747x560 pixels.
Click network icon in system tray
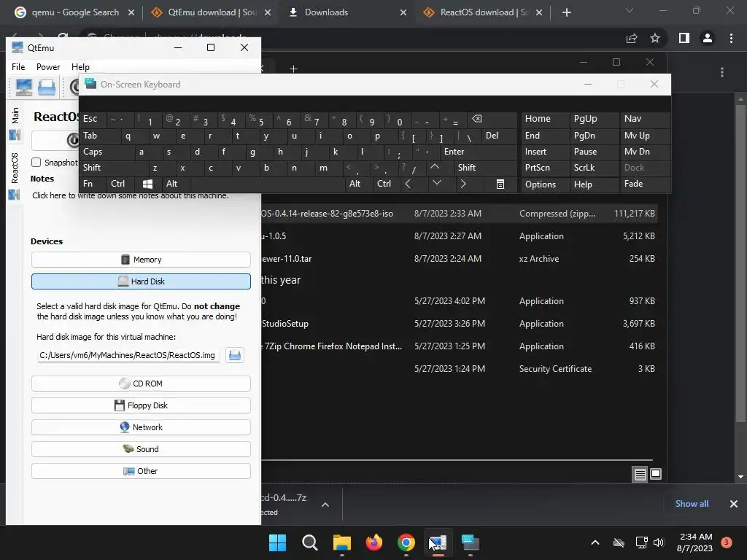642,542
